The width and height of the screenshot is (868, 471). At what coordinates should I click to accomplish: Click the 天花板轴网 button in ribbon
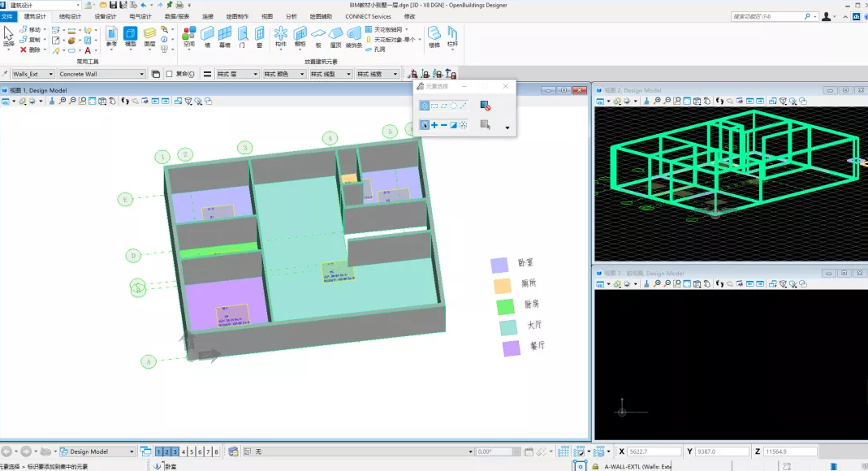(388, 29)
